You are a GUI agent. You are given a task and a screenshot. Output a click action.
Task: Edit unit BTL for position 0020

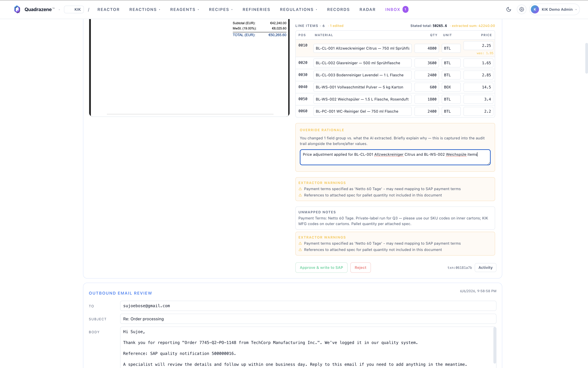(451, 63)
